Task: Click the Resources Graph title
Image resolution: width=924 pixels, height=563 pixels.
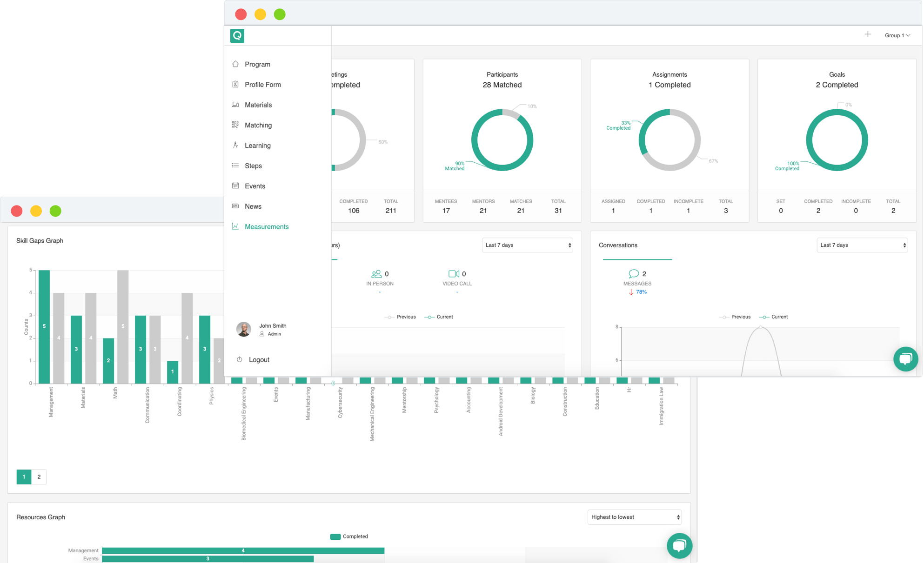Action: pos(40,517)
